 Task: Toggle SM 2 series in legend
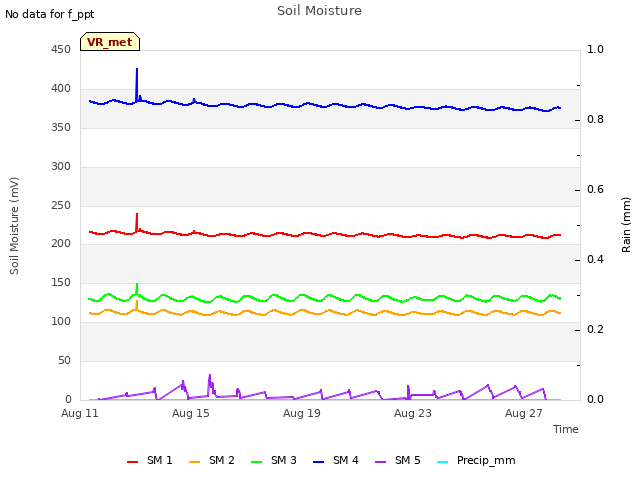click(212, 461)
